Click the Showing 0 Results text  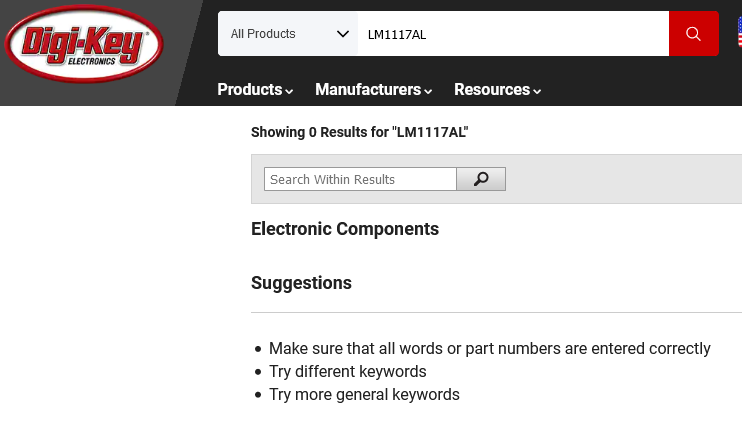coord(360,132)
